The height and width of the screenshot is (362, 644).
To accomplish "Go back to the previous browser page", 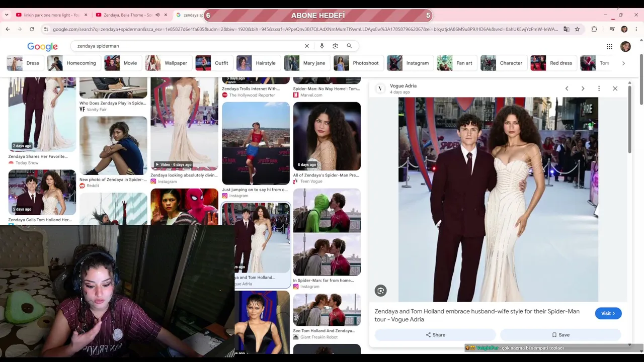I will (8, 29).
